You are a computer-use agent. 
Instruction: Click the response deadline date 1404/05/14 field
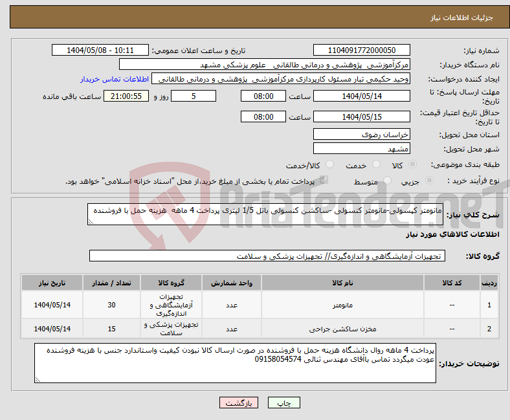pyautogui.click(x=361, y=96)
